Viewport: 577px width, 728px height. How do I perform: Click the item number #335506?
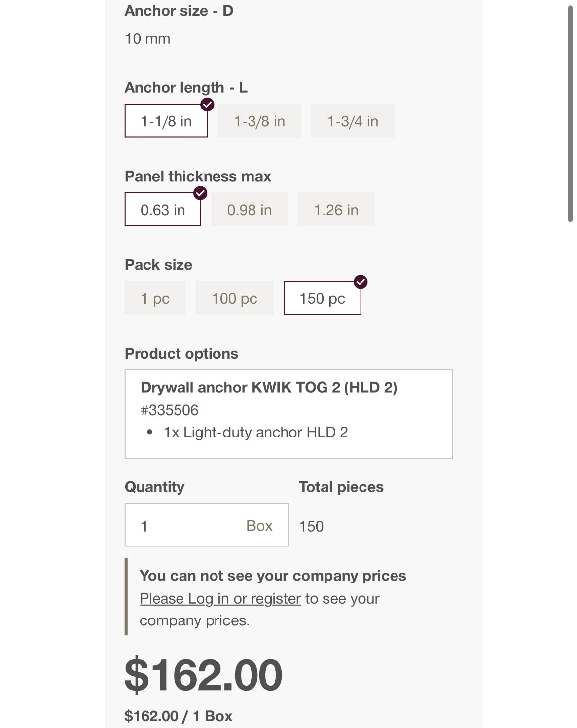pos(170,410)
